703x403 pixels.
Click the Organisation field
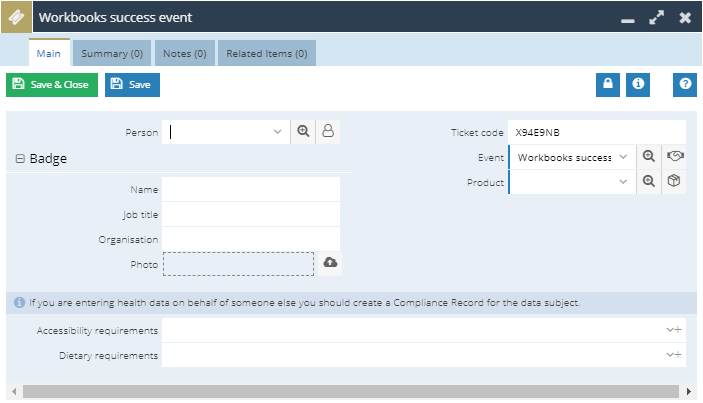[x=251, y=239]
